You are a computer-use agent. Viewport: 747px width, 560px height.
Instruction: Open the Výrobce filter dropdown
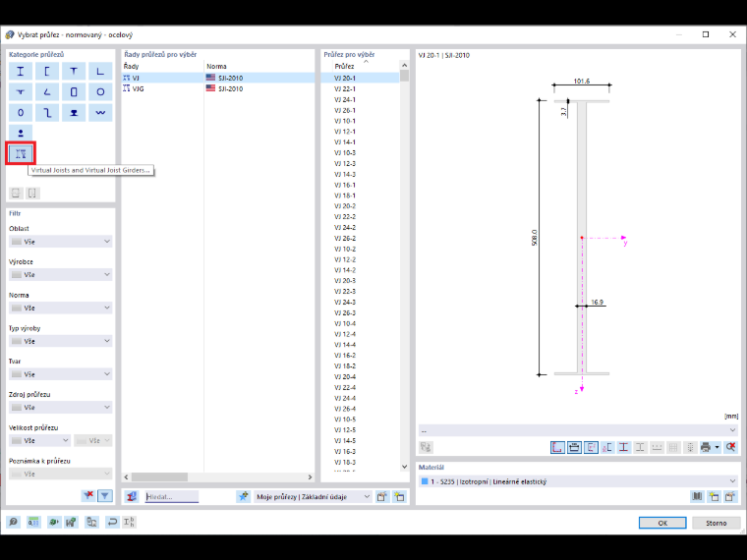pos(61,275)
